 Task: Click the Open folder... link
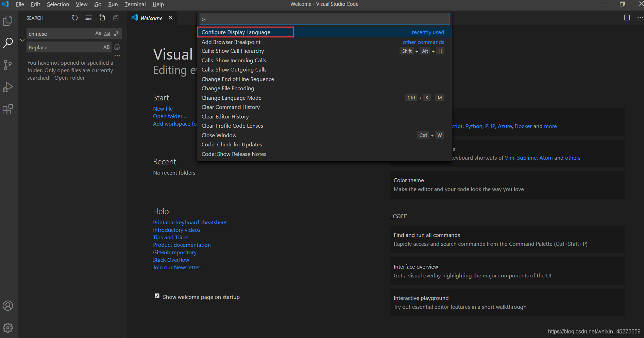click(169, 116)
